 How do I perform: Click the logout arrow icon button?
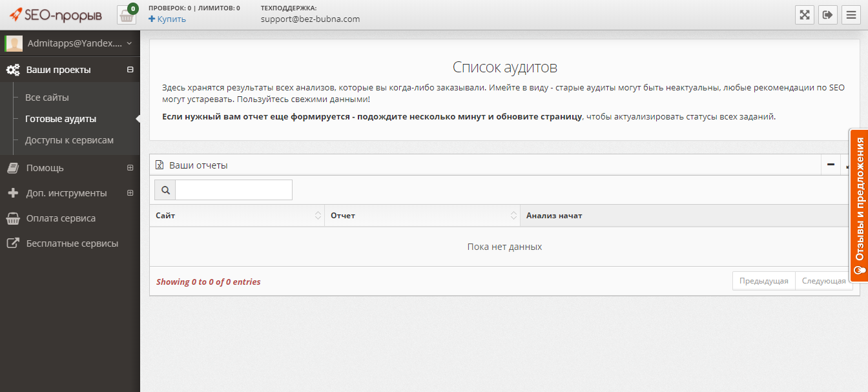point(828,15)
